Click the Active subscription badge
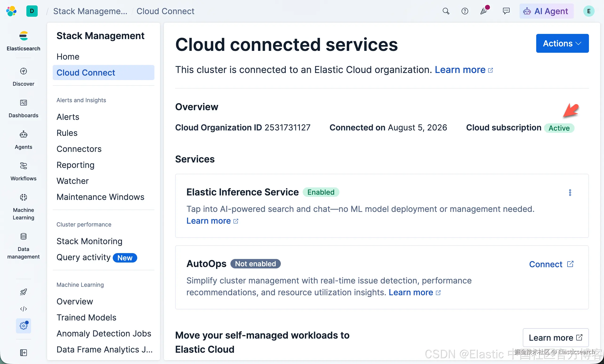Image resolution: width=604 pixels, height=364 pixels. click(x=559, y=128)
